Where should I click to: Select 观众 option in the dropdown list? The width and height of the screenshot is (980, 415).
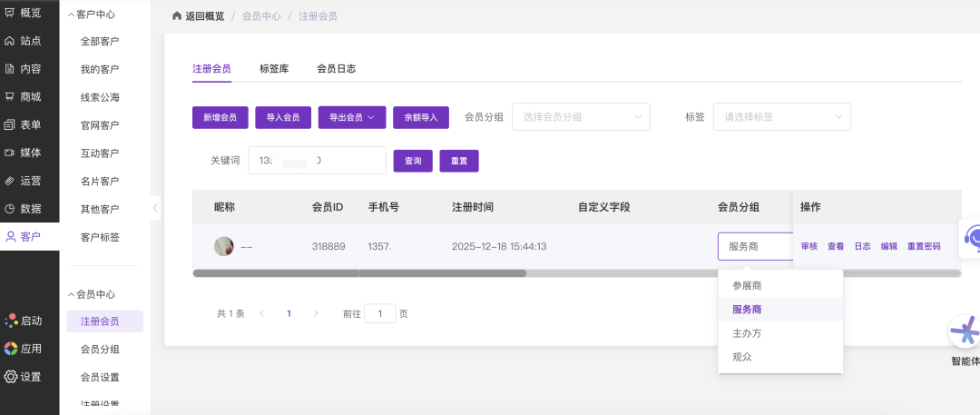pos(742,357)
